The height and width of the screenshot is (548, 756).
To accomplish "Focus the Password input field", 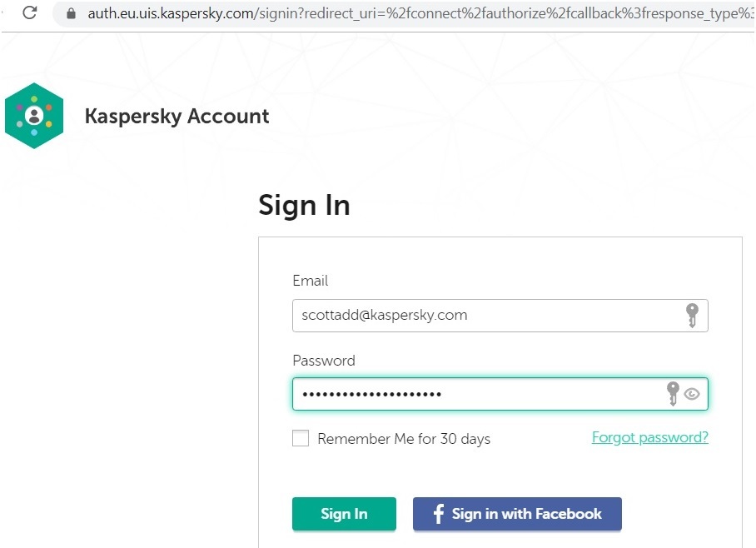I will coord(500,394).
